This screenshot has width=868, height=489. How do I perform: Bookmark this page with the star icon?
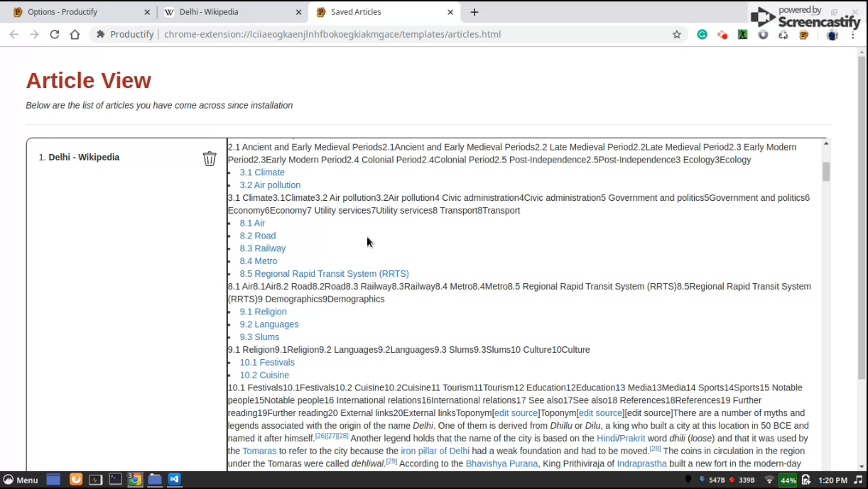point(676,34)
